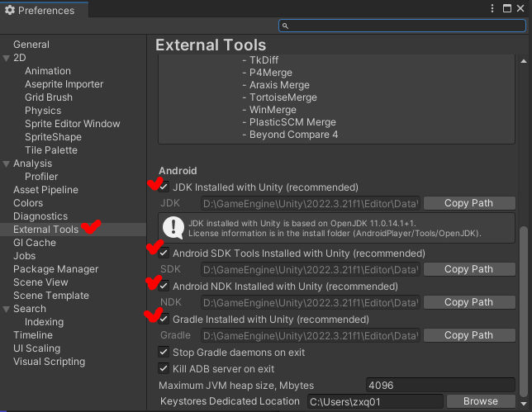Open the Preferences window options menu
Screen dimensions: 532x412
click(x=492, y=8)
